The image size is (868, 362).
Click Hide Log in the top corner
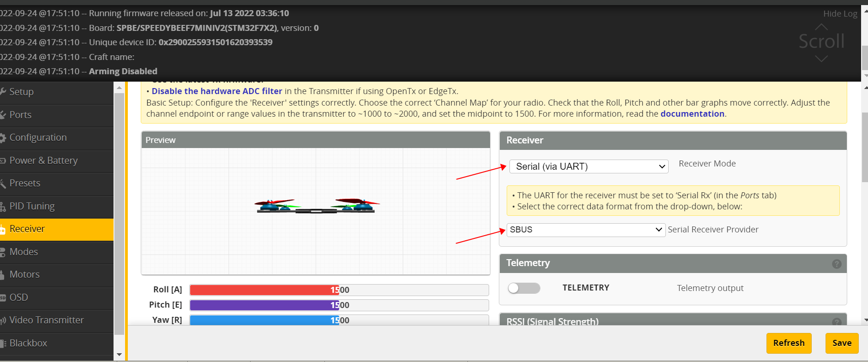840,14
